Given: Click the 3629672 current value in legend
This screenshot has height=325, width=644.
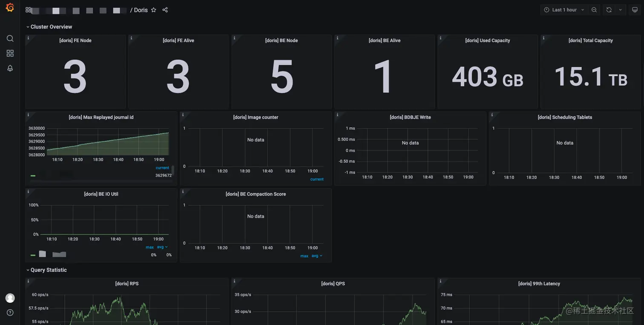Looking at the screenshot, I should point(164,175).
